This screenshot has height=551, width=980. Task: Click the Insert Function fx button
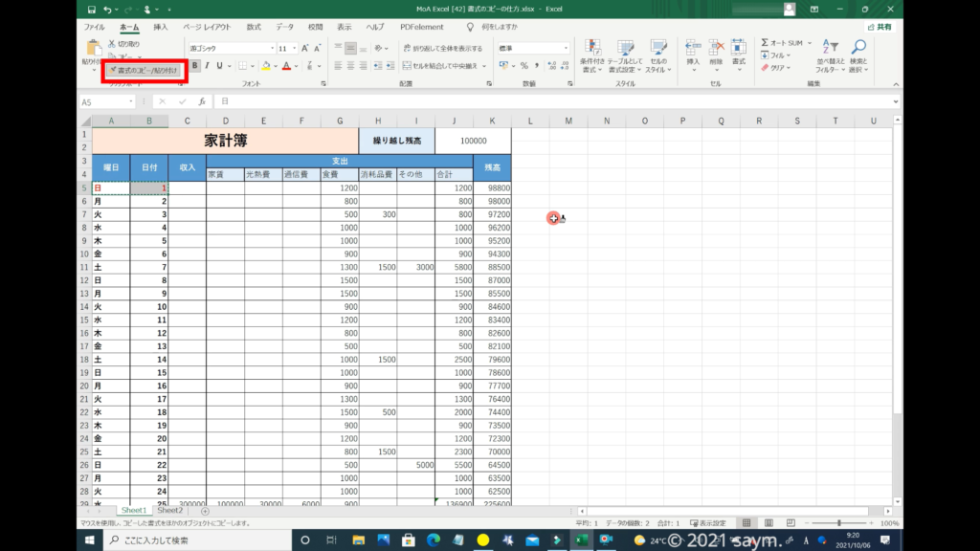tap(201, 101)
